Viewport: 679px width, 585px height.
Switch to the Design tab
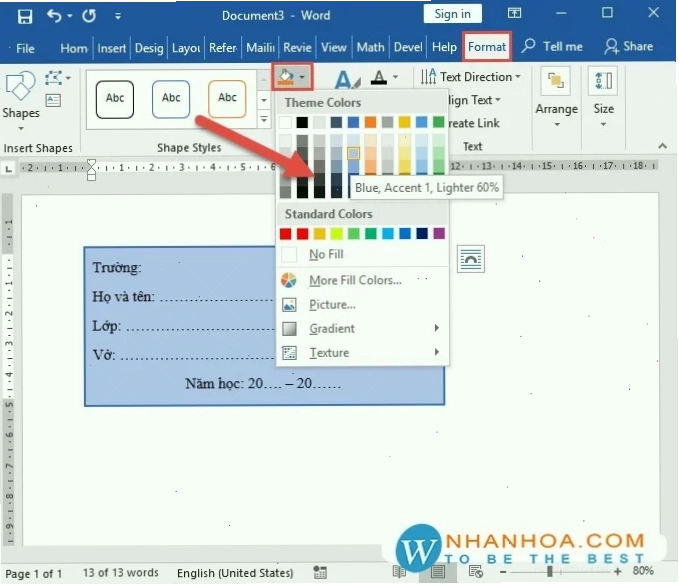(x=149, y=48)
